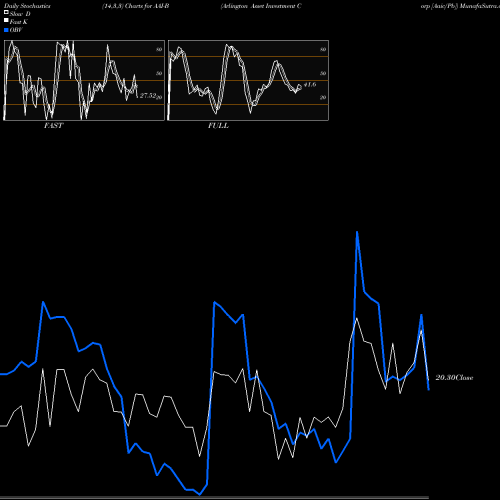Click the lowest trough of the blue OBV line
The height and width of the screenshot is (500, 500).
pos(200,495)
